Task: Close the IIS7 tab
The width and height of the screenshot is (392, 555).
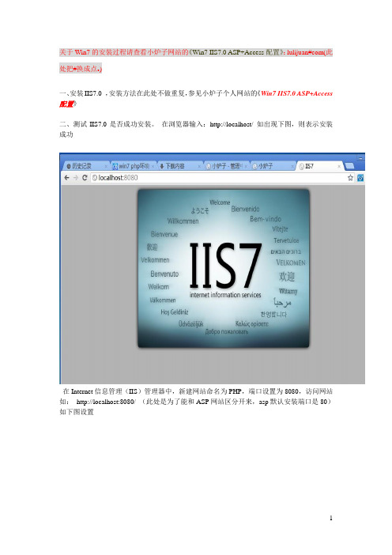Action: (339, 166)
